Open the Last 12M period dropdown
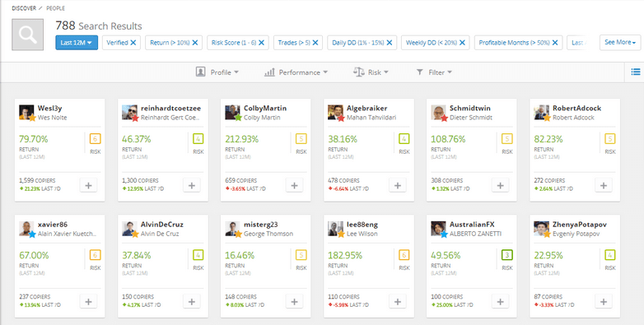 point(77,43)
